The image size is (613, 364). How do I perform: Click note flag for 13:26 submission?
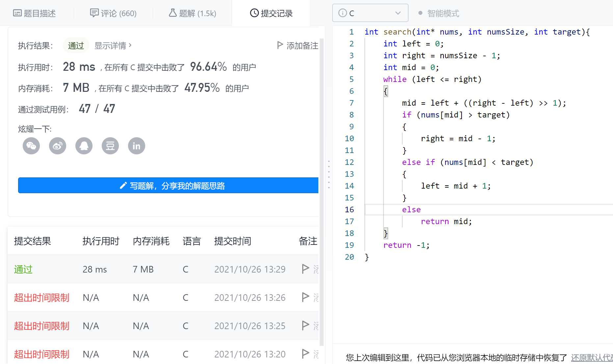(306, 297)
